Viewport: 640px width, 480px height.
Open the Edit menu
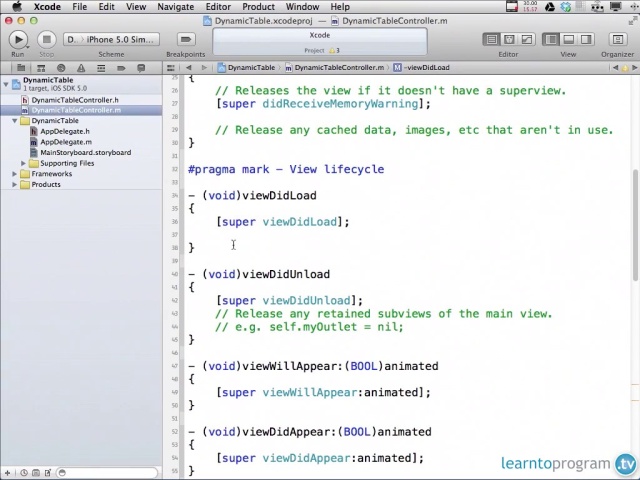click(106, 7)
